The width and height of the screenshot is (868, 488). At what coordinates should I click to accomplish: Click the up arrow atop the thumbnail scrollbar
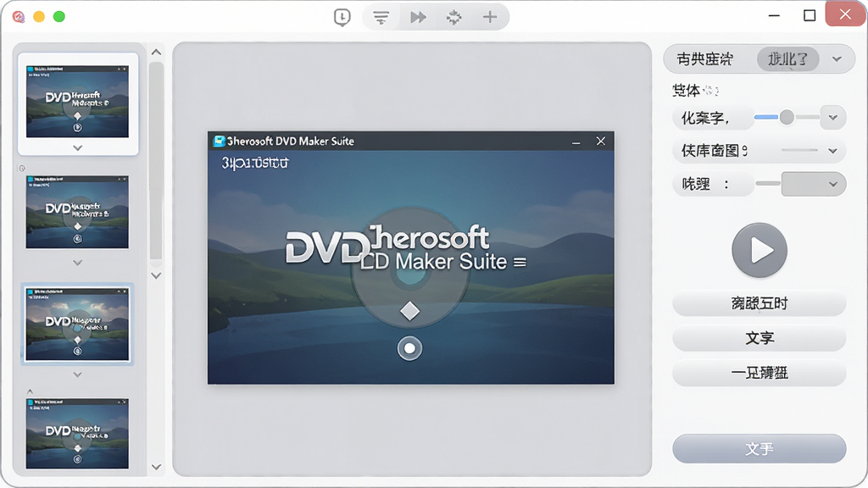157,52
